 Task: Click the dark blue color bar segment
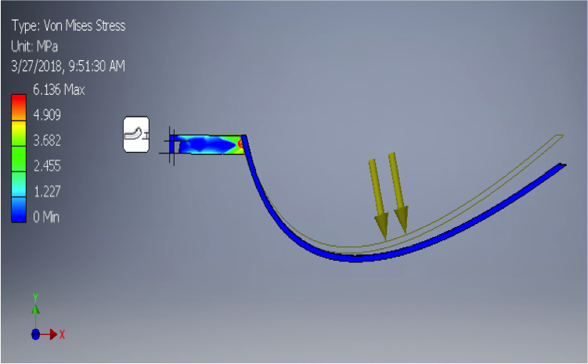[x=17, y=213]
